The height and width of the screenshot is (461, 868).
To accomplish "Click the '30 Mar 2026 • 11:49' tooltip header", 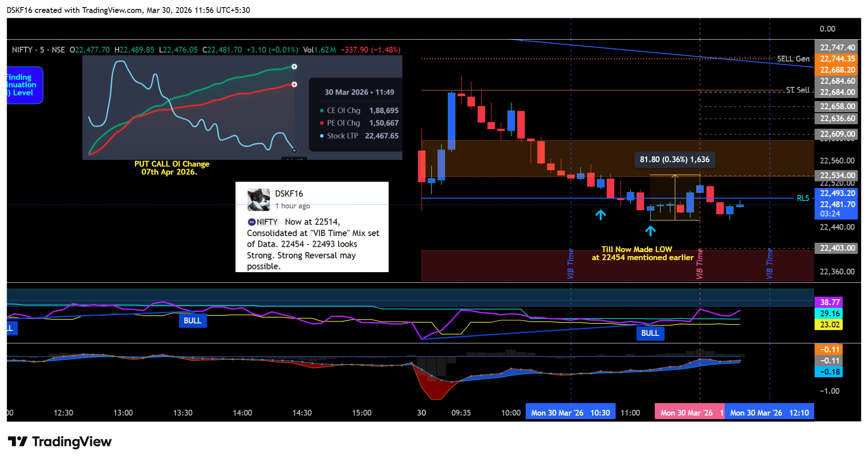I will tap(359, 92).
